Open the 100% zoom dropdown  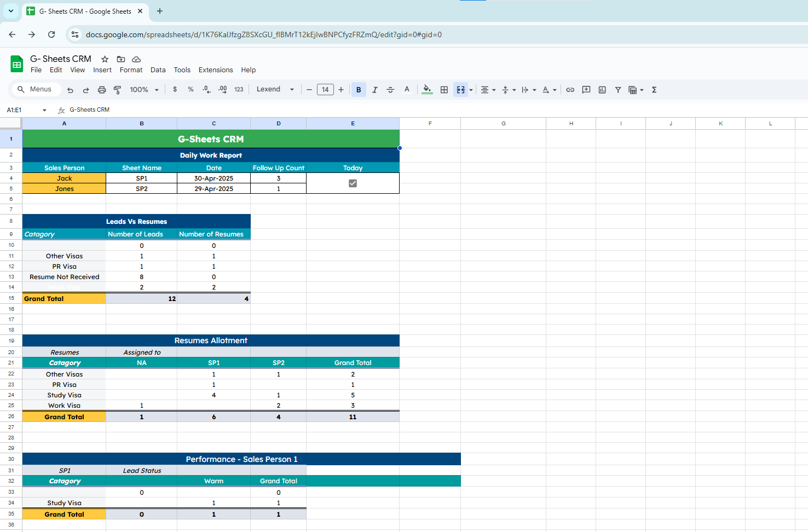click(144, 90)
